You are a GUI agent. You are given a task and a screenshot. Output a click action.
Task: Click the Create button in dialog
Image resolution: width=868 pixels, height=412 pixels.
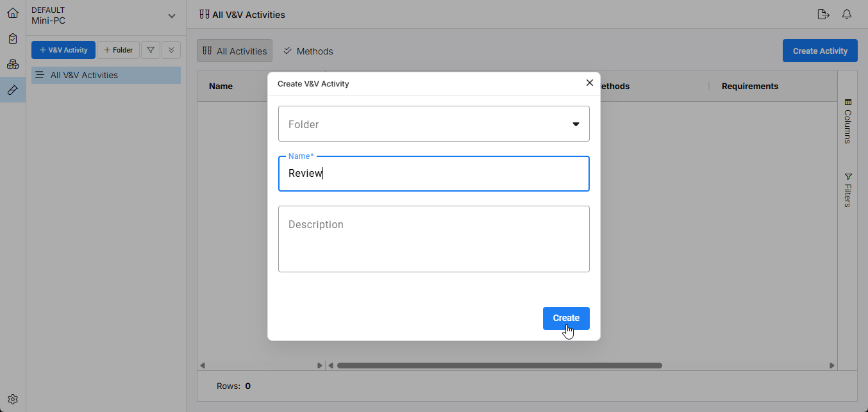click(x=566, y=318)
